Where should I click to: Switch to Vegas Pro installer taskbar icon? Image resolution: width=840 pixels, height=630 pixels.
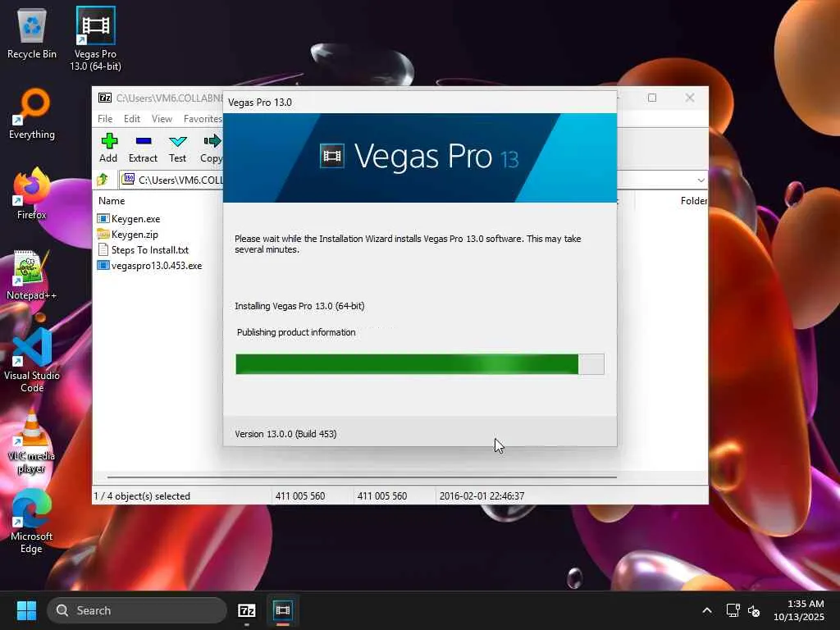click(x=283, y=610)
